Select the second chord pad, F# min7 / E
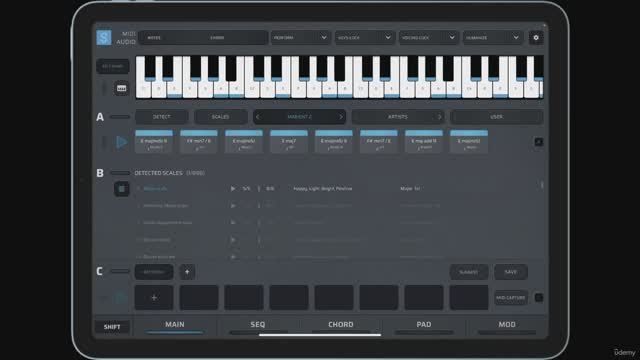640x360 pixels. (x=199, y=142)
